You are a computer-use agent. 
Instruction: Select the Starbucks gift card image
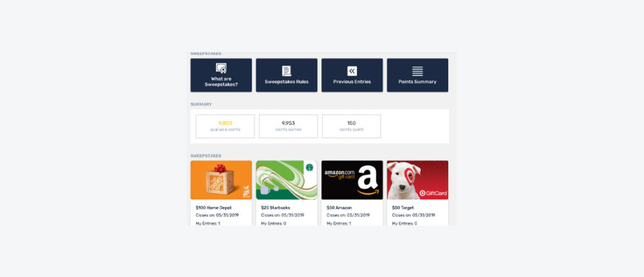(287, 180)
